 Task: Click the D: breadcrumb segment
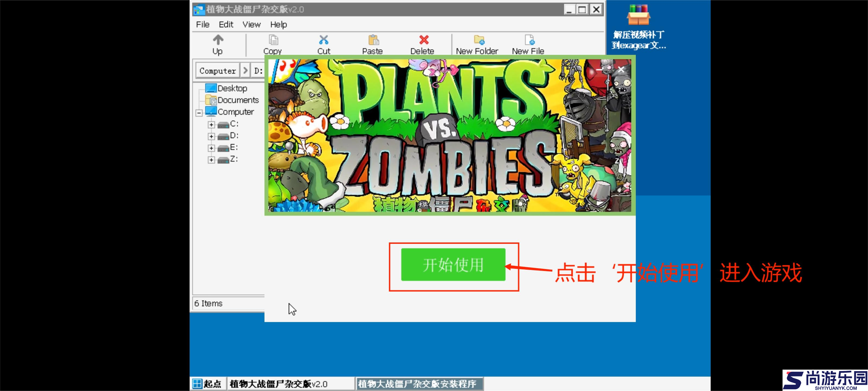pyautogui.click(x=258, y=71)
